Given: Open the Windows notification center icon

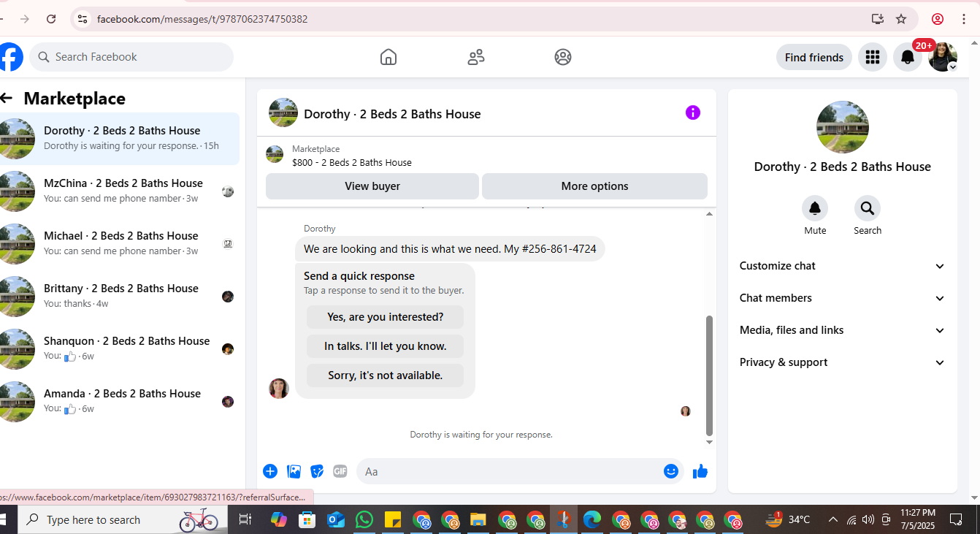Looking at the screenshot, I should 956,519.
